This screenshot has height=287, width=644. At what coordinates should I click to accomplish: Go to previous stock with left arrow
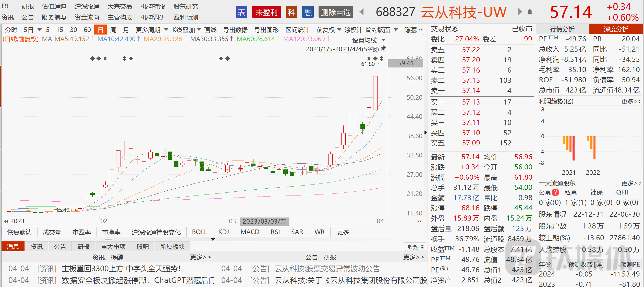tap(361, 12)
